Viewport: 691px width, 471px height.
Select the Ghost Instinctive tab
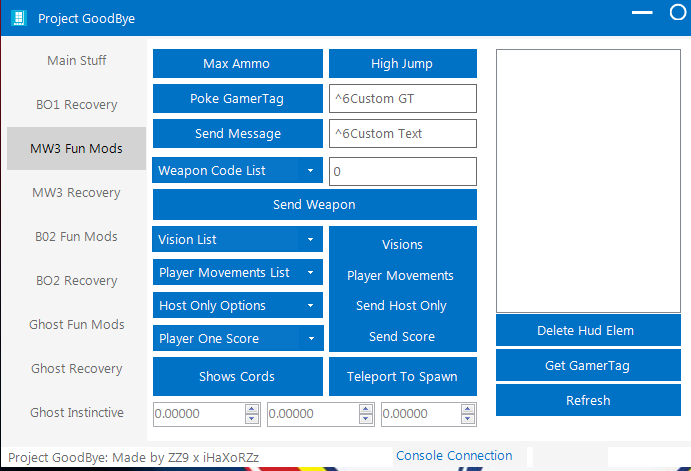(76, 413)
